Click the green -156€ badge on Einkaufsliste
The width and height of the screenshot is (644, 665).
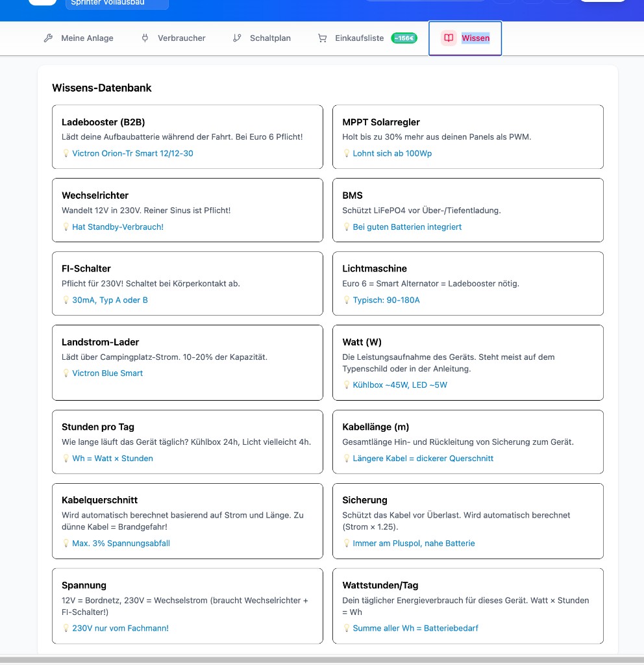coord(404,38)
